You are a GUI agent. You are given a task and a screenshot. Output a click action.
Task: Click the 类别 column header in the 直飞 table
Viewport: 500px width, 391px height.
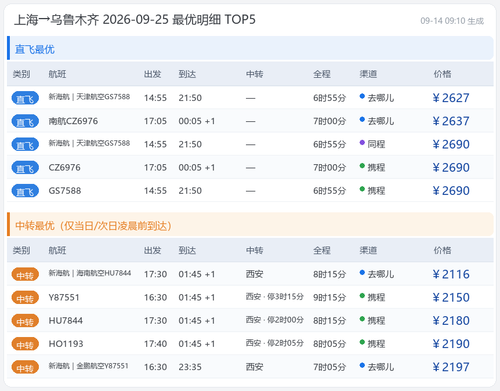pos(21,74)
